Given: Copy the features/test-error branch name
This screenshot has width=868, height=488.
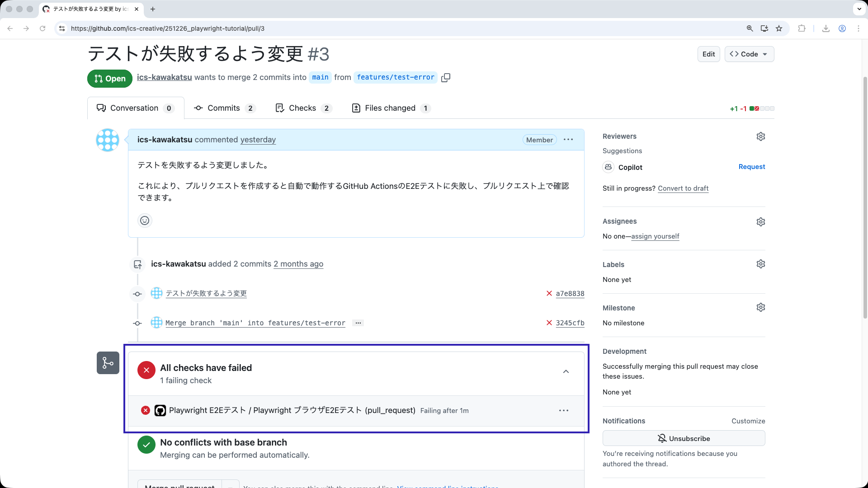Looking at the screenshot, I should tap(446, 77).
